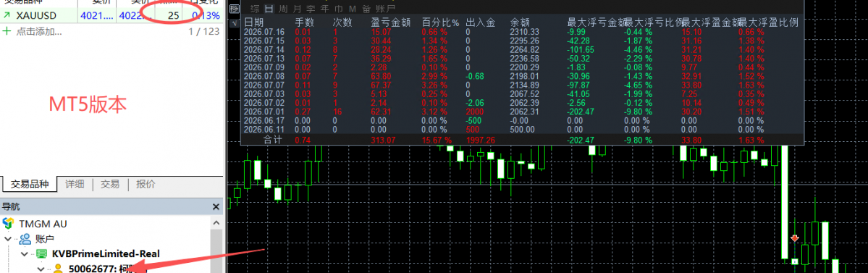Click the red sell arrow marker on chart
This screenshot has height=273, width=868.
click(x=795, y=238)
